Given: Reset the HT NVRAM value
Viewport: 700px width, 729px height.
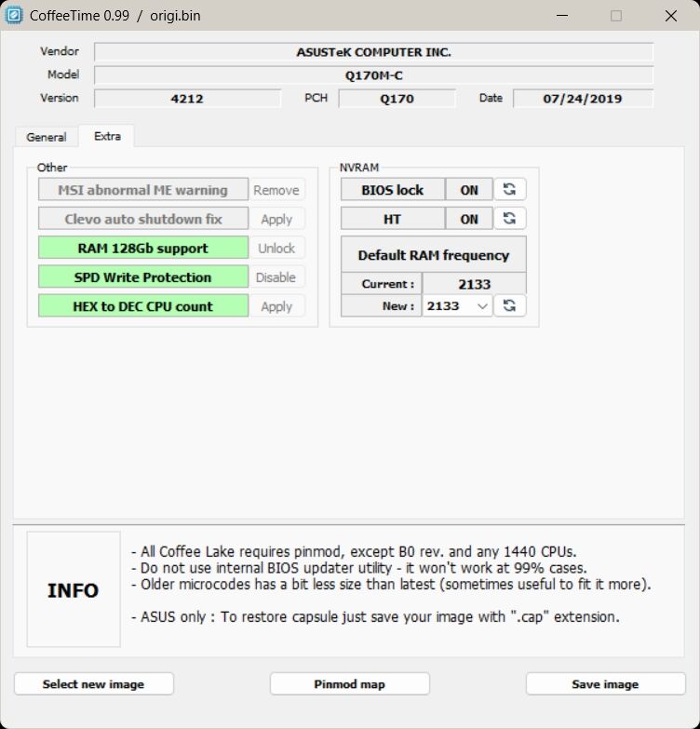Looking at the screenshot, I should point(509,219).
